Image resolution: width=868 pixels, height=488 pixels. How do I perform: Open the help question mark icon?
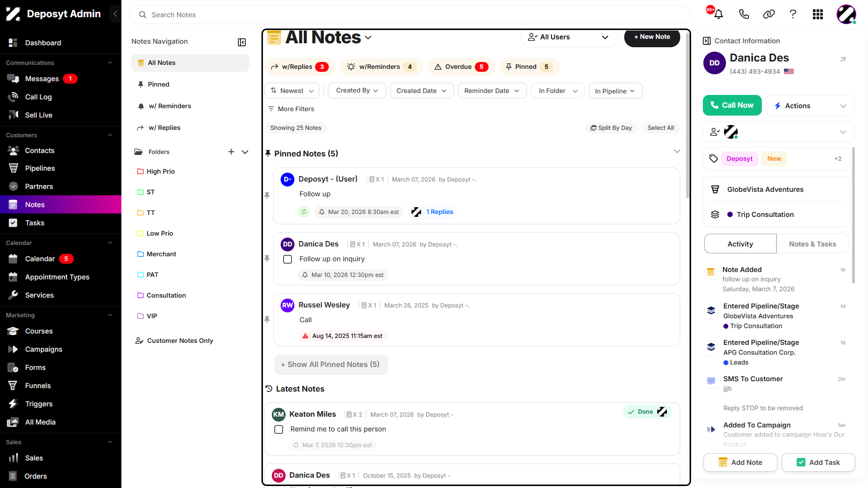(793, 14)
